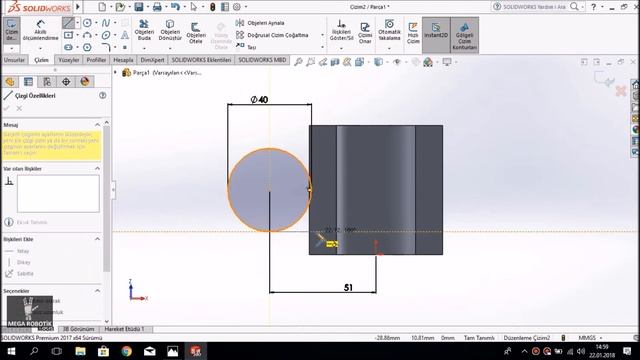The image size is (640, 360).
Task: Switch to the DimXpert tab
Action: pyautogui.click(x=152, y=60)
